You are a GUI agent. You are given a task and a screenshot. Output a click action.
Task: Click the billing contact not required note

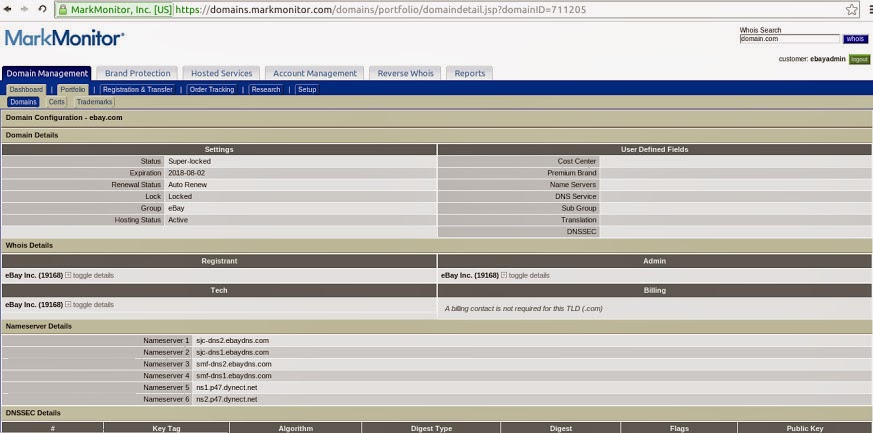click(523, 308)
